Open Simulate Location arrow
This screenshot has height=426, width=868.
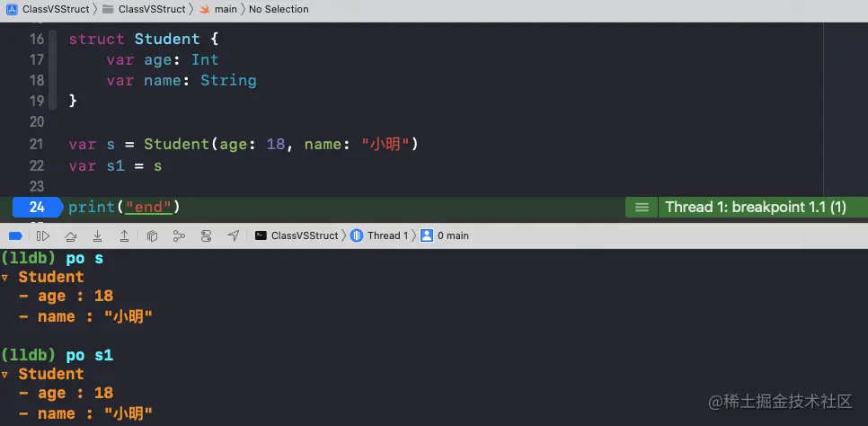click(x=233, y=236)
